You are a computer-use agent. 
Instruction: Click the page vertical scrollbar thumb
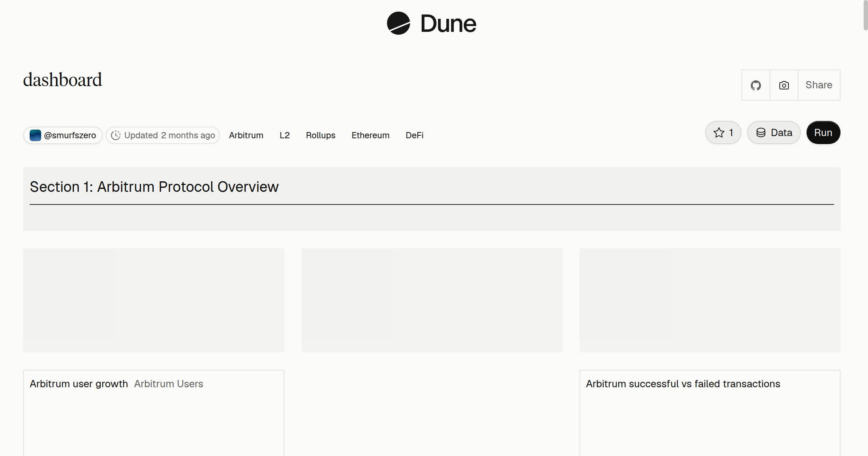tap(865, 15)
